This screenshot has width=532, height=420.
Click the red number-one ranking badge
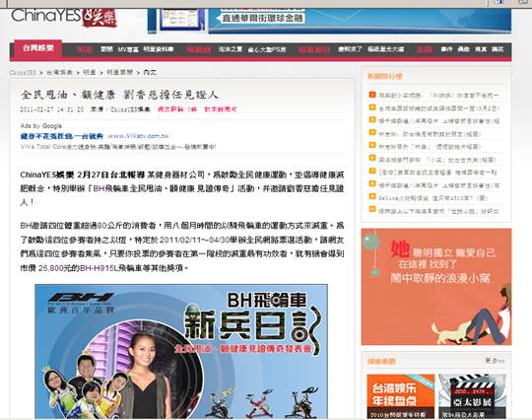372,95
